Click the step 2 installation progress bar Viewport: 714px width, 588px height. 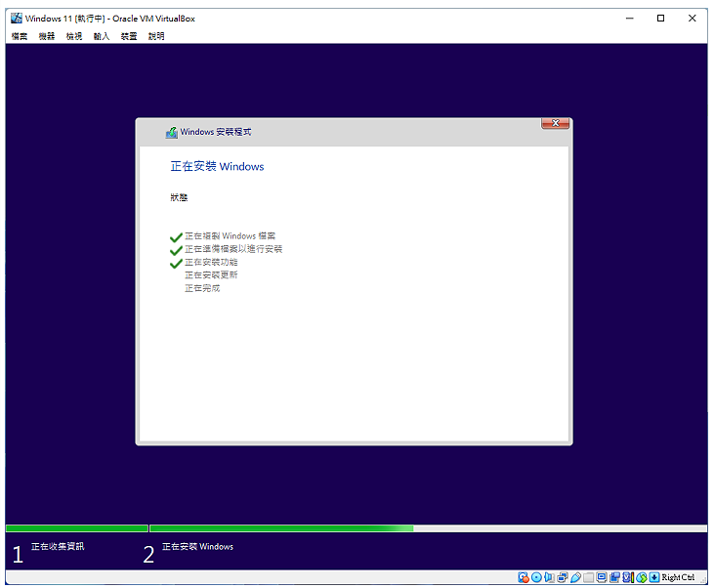tap(428, 528)
